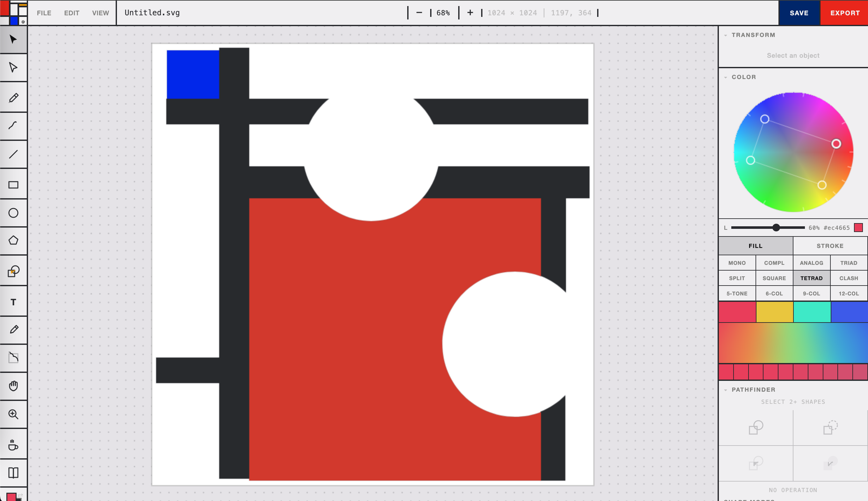Open the FILE menu
Image resolution: width=868 pixels, height=501 pixels.
tap(44, 13)
